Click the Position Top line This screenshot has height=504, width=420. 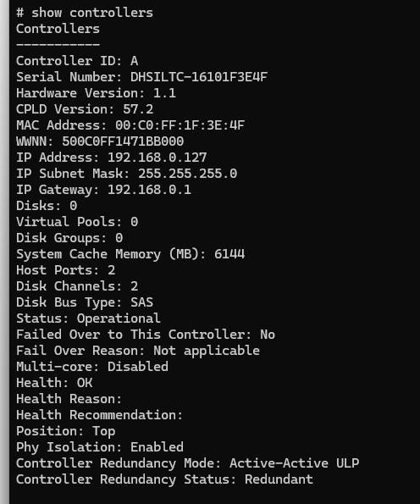click(65, 431)
